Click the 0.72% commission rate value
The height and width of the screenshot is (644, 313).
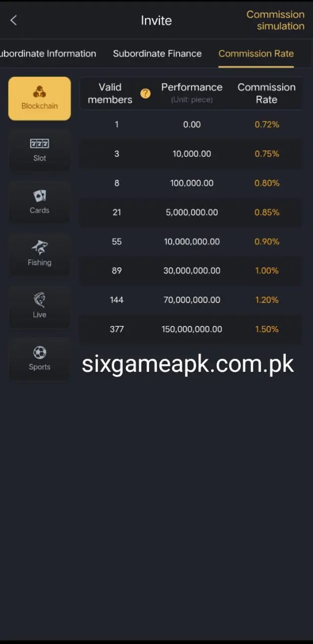(267, 124)
